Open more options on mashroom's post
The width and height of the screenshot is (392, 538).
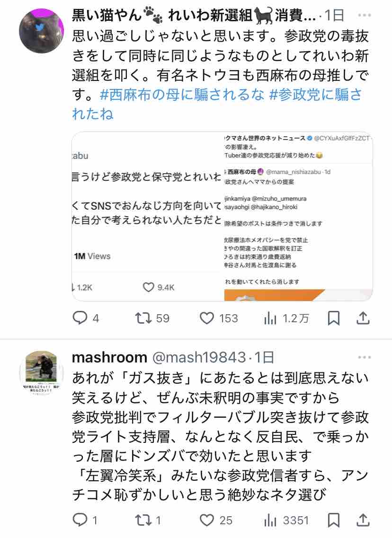(x=364, y=357)
